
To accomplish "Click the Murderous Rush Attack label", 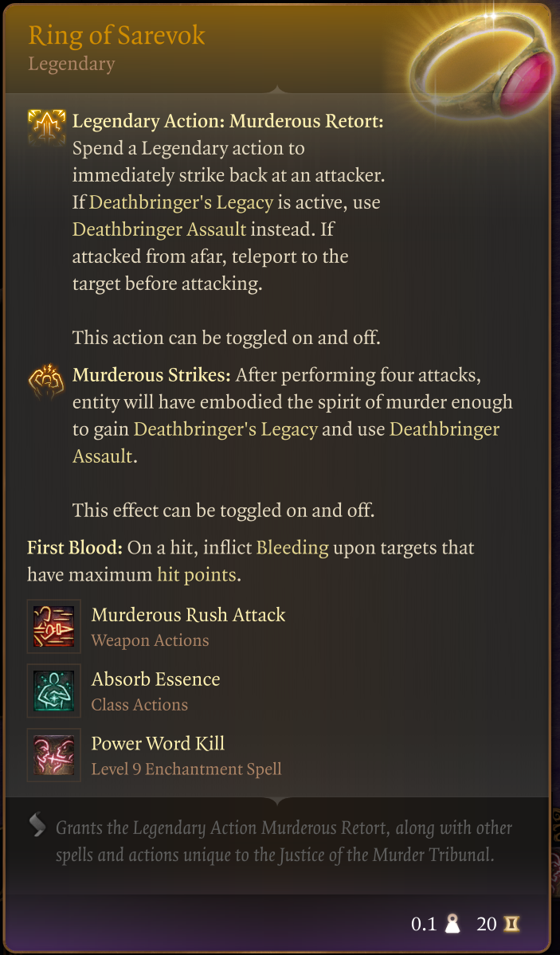I will pyautogui.click(x=188, y=615).
